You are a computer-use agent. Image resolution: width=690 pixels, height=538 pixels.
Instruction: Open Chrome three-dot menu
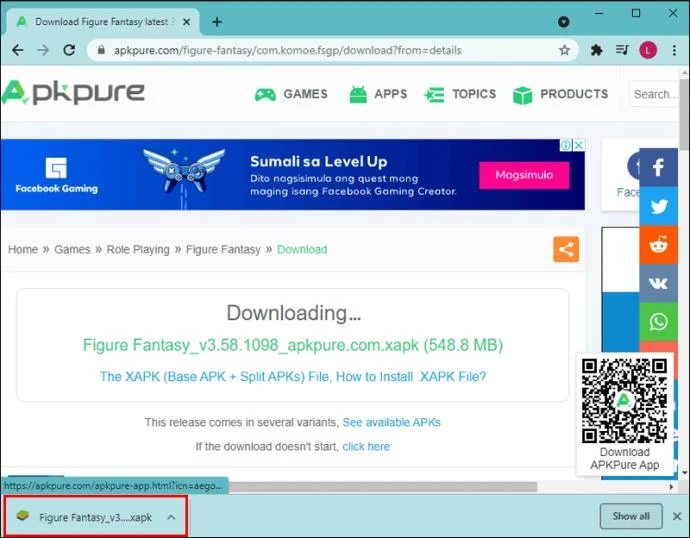[672, 50]
